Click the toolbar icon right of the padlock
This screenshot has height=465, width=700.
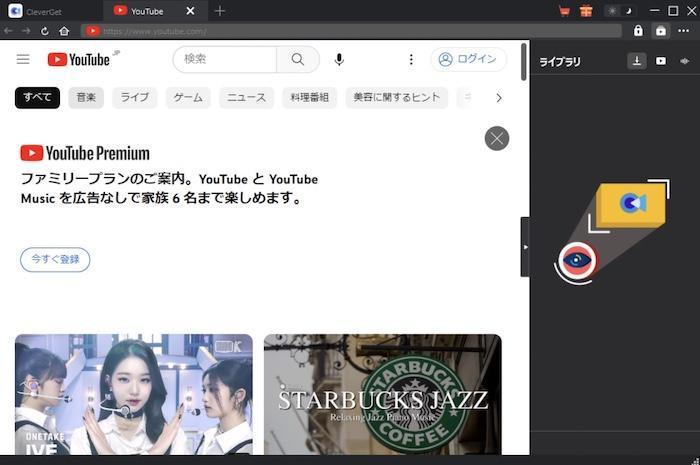pyautogui.click(x=661, y=31)
